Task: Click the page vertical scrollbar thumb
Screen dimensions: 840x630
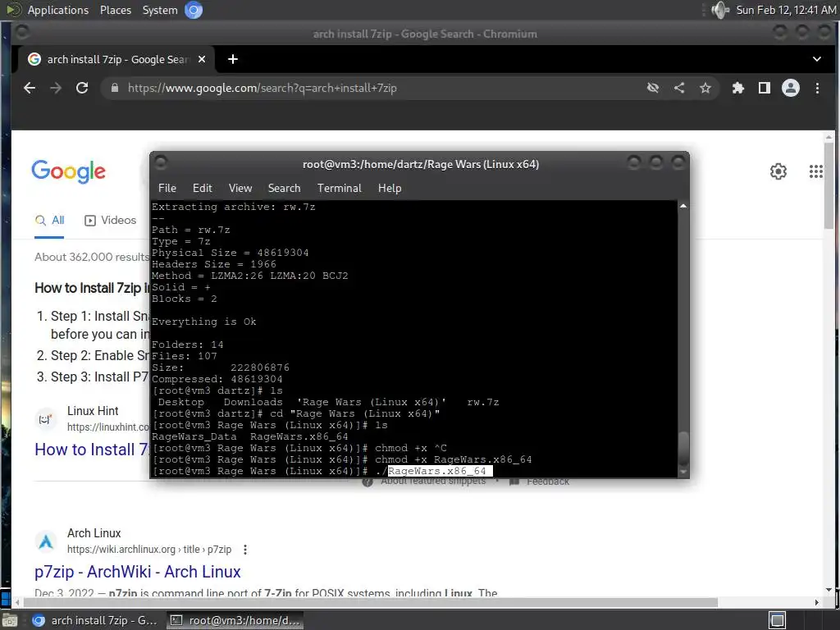Action: pyautogui.click(x=829, y=185)
